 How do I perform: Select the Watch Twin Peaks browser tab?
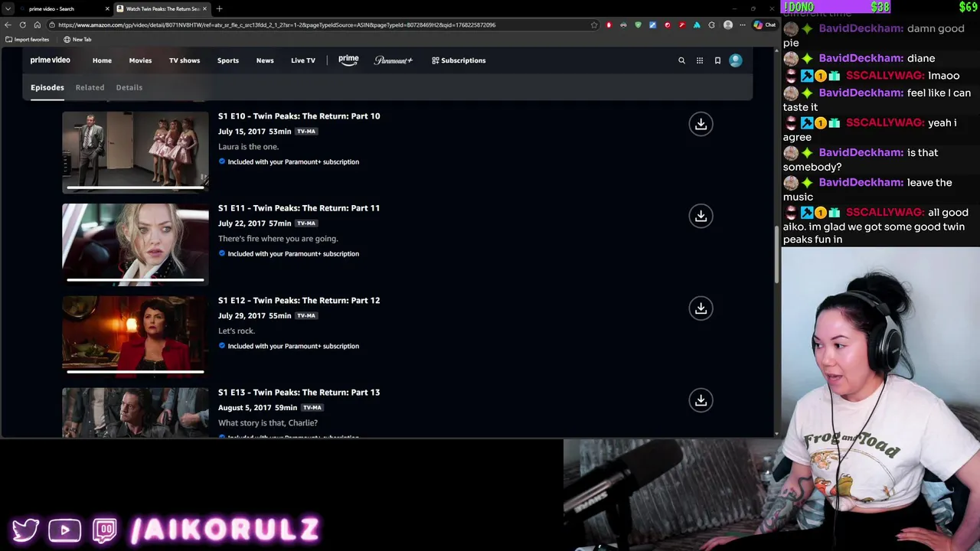[x=162, y=8]
